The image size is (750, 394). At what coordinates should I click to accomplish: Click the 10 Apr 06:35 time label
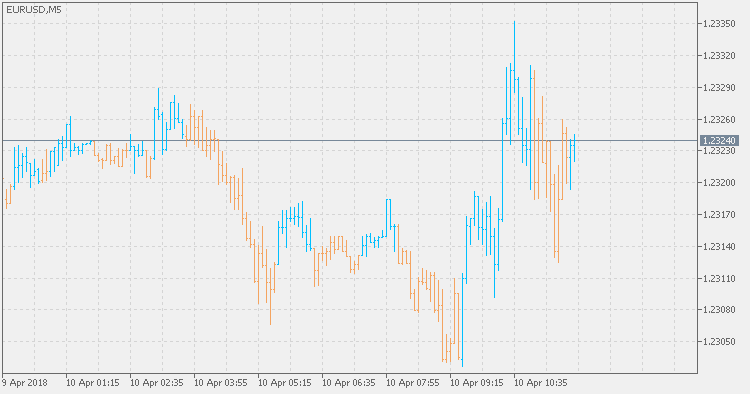point(349,383)
